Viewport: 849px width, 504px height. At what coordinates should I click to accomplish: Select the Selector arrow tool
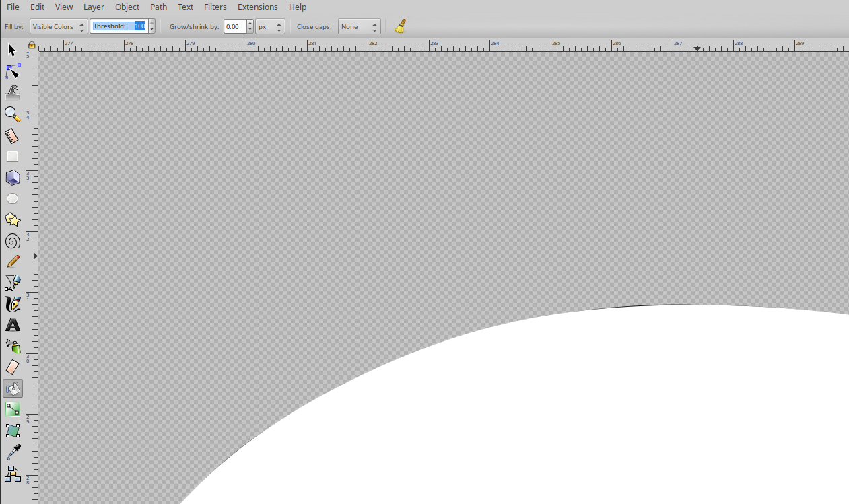[11, 50]
